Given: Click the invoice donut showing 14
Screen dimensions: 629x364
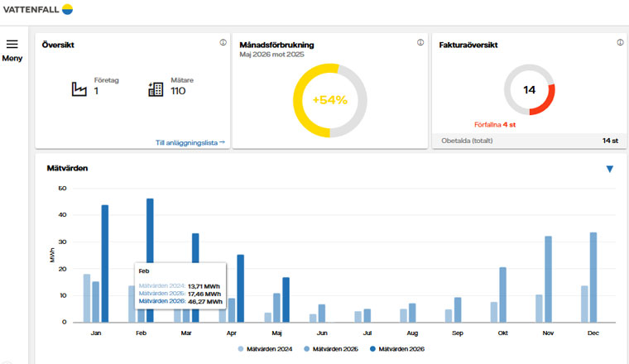Looking at the screenshot, I should 530,90.
